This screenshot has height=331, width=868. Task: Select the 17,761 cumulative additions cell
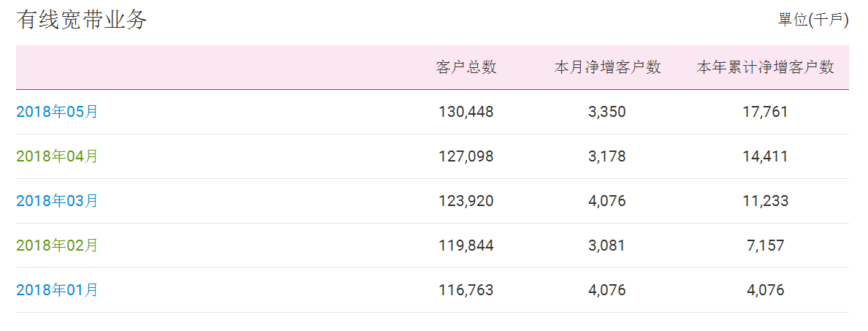[765, 112]
